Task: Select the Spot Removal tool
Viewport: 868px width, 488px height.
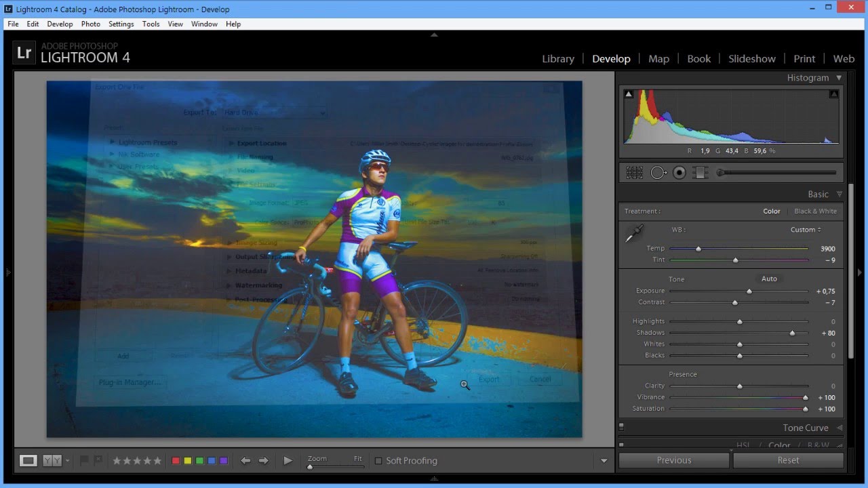Action: pos(658,173)
